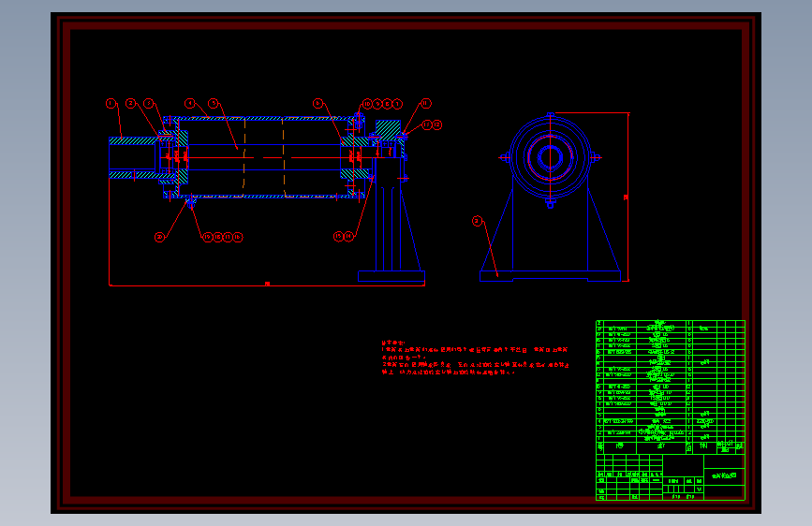This screenshot has width=812, height=526.
Task: Select part balloon number 5
Action: tap(213, 104)
